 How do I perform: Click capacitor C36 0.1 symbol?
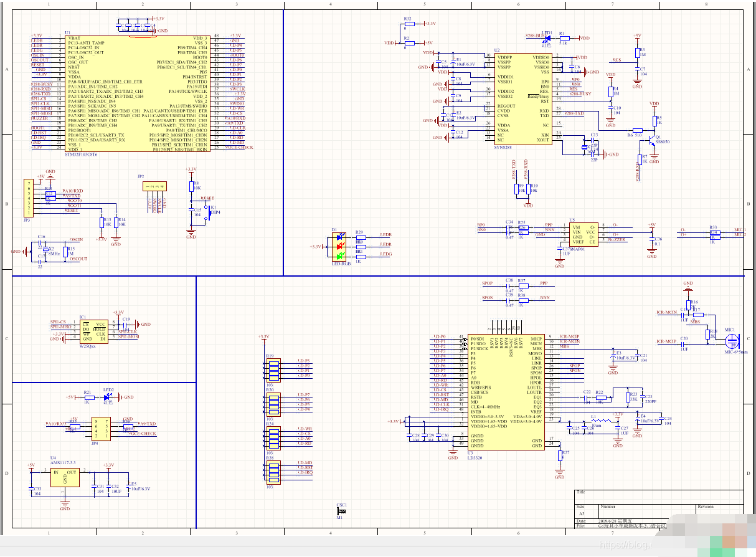tap(651, 239)
